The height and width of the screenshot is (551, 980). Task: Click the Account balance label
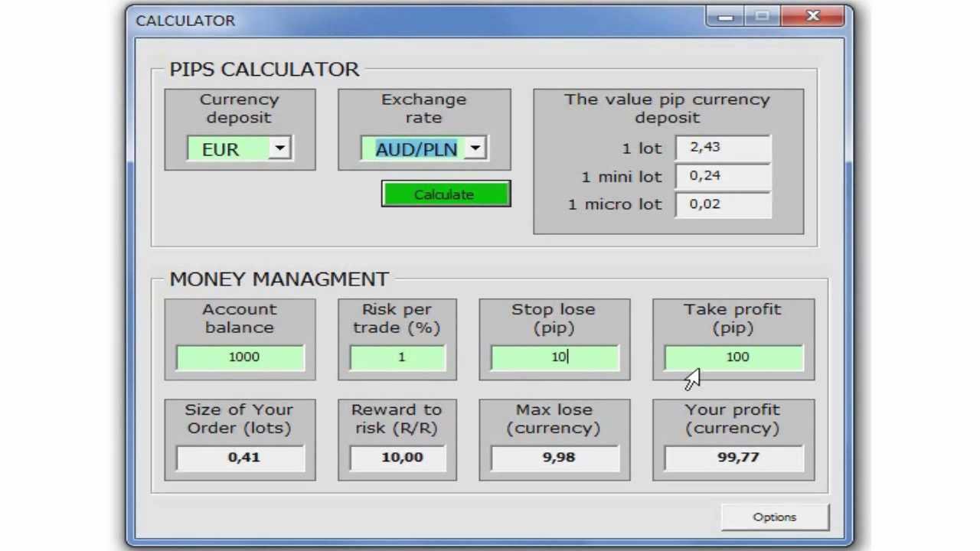[240, 318]
